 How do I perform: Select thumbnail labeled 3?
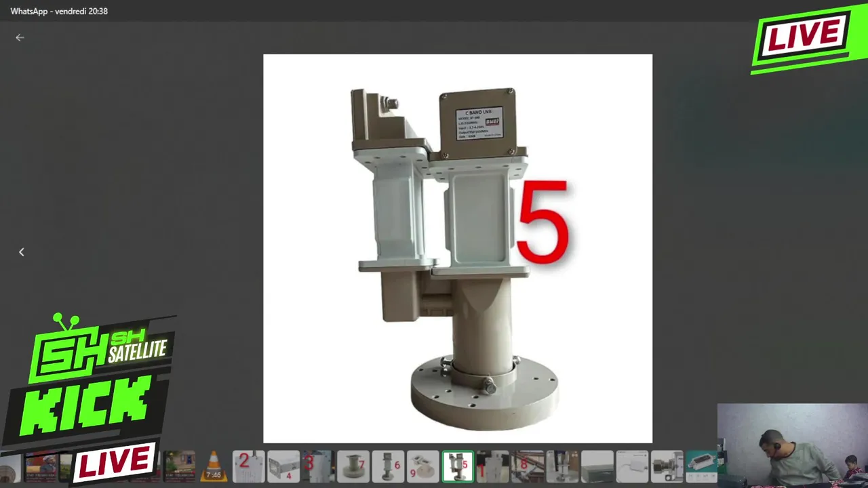[318, 466]
